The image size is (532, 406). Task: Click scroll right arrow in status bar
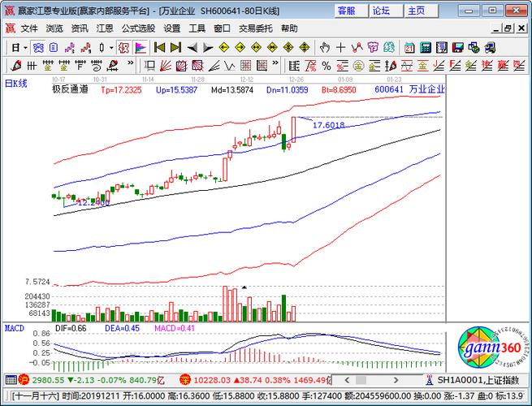click(396, 380)
